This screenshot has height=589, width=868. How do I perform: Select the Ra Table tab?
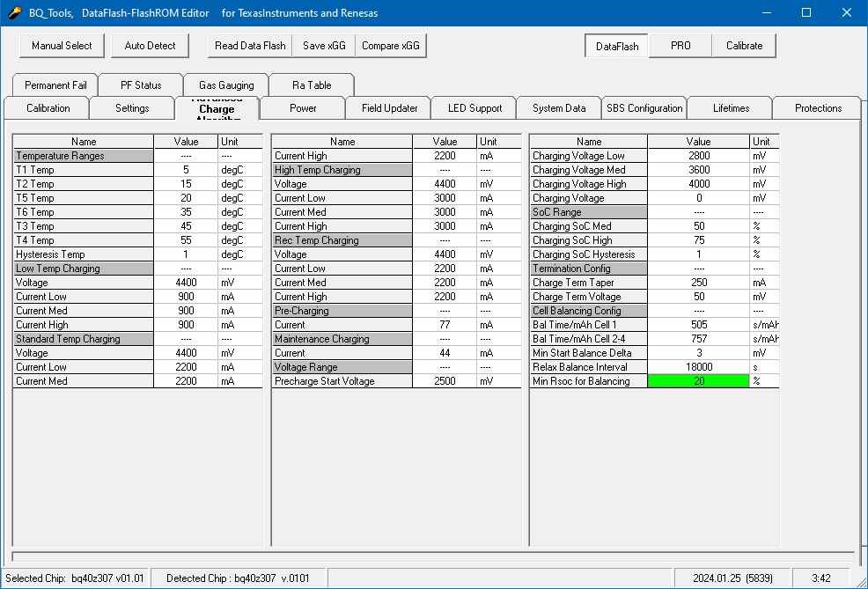(312, 85)
